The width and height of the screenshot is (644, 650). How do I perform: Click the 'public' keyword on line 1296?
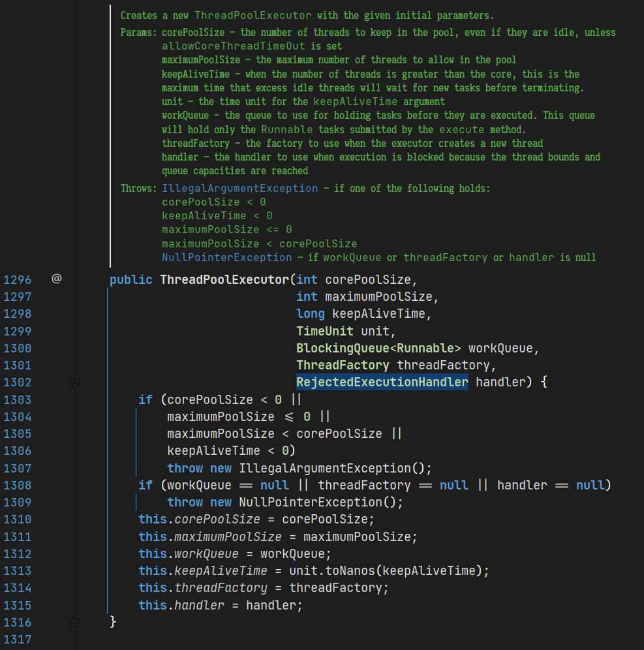click(x=131, y=280)
